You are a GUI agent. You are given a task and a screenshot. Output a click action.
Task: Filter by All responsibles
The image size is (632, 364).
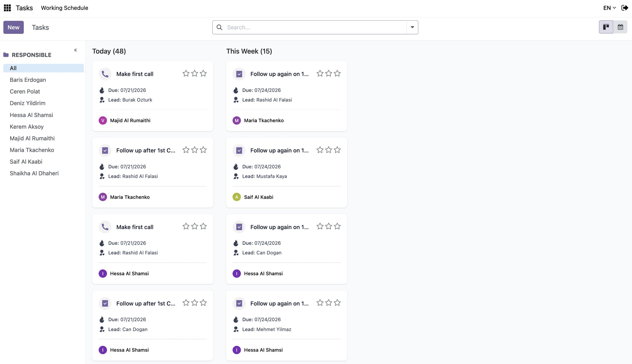click(44, 68)
